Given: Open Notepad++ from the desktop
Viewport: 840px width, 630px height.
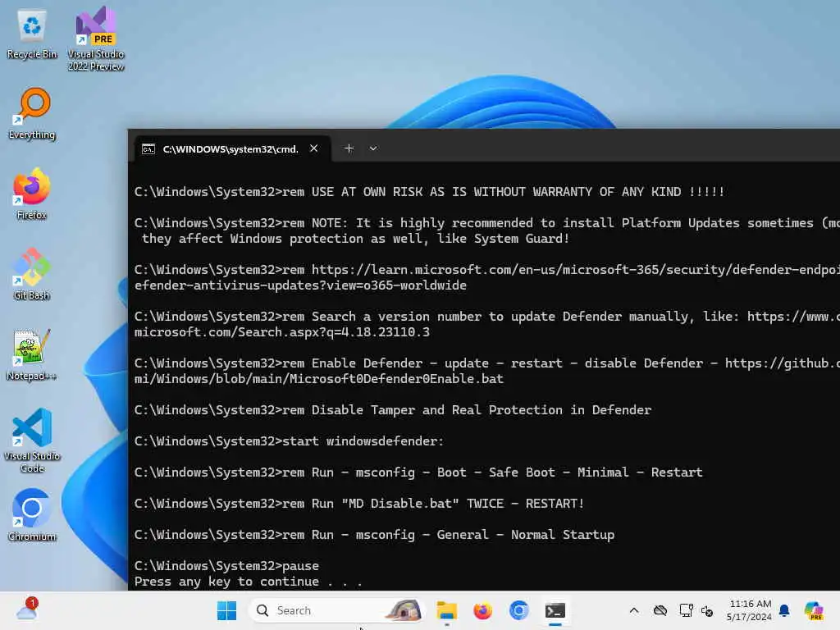Looking at the screenshot, I should 32,354.
